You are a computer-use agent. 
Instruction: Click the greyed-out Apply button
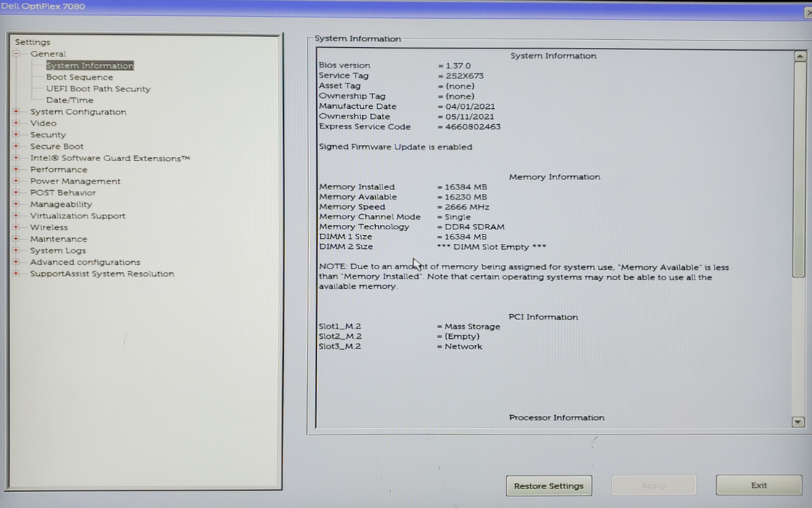[x=654, y=486]
